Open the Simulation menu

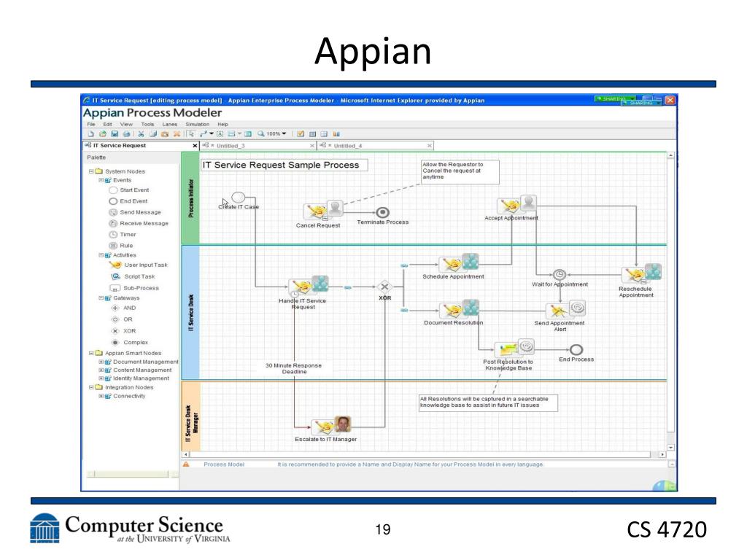(197, 124)
